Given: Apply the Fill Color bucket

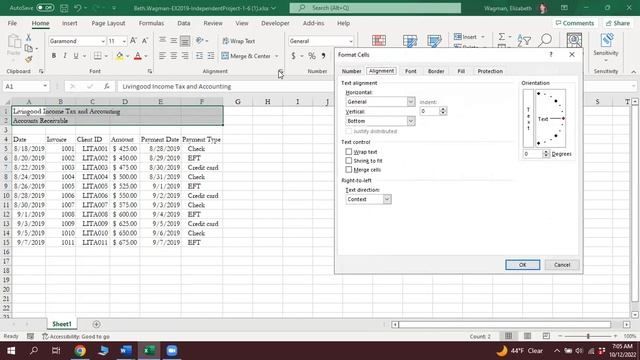Looking at the screenshot, I should click(120, 56).
